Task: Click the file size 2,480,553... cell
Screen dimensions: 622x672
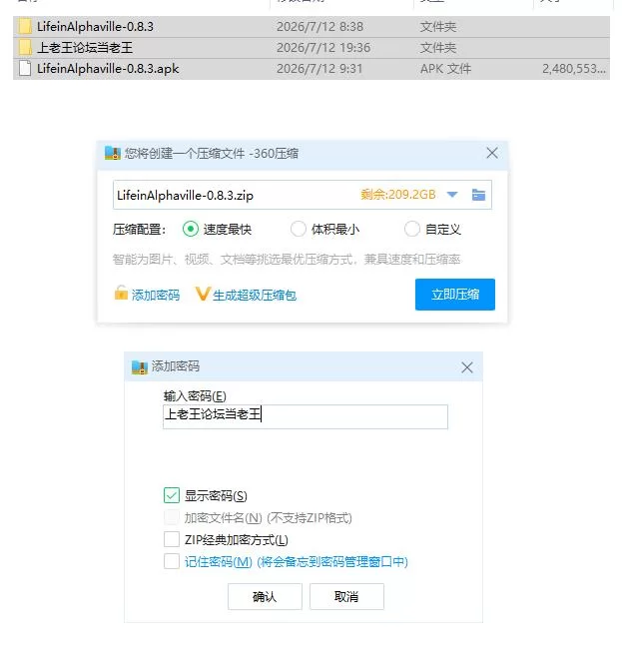Action: coord(574,69)
